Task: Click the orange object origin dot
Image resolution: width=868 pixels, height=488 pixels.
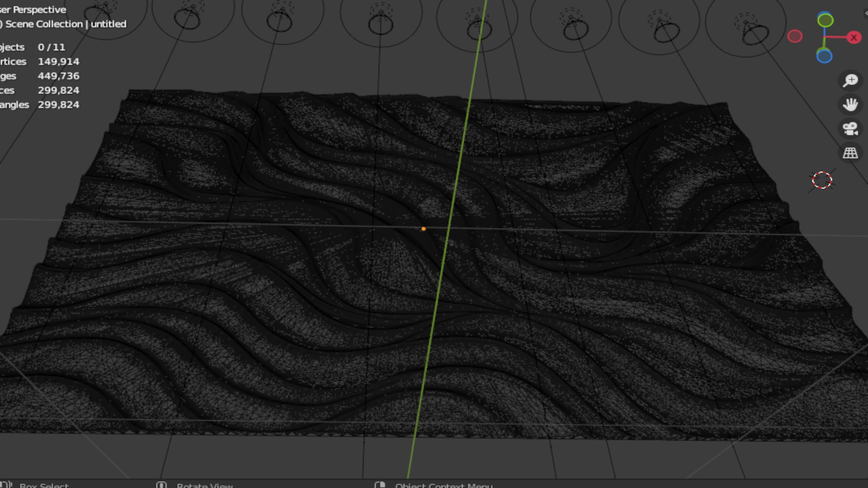Action: pyautogui.click(x=424, y=229)
